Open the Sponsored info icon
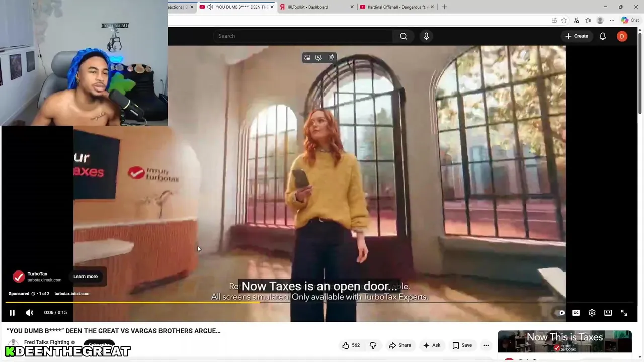Image resolution: width=644 pixels, height=362 pixels. pos(33,294)
